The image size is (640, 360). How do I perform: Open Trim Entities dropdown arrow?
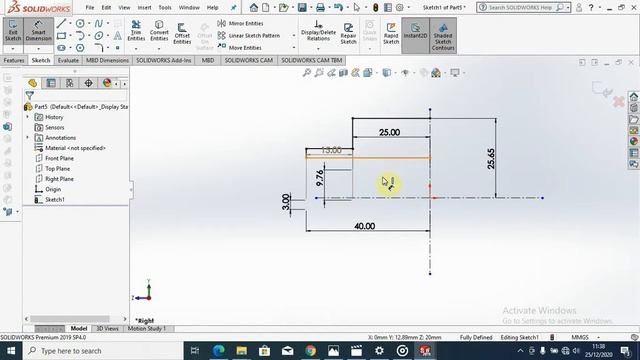(x=136, y=49)
